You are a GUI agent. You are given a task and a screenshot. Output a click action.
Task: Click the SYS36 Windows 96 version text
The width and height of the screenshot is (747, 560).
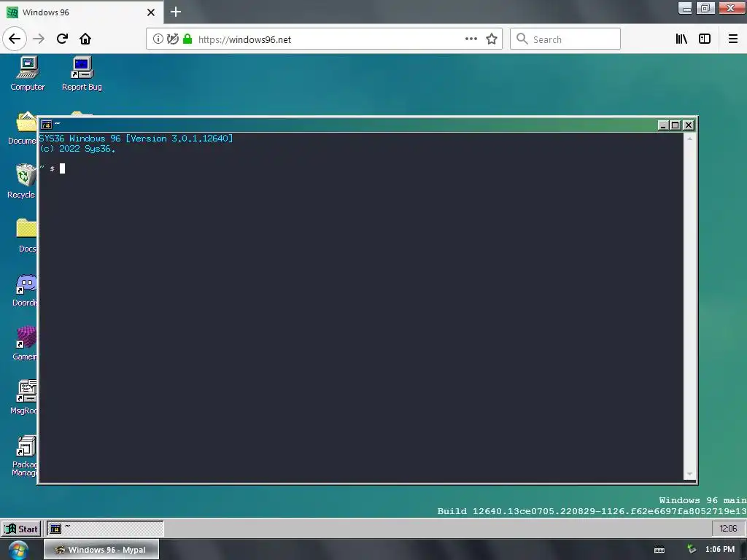(136, 139)
